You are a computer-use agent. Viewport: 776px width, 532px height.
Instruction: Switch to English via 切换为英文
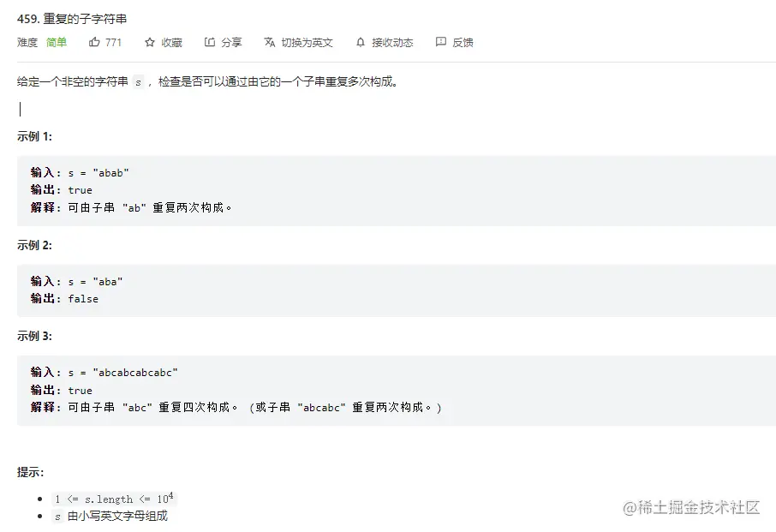coord(307,43)
